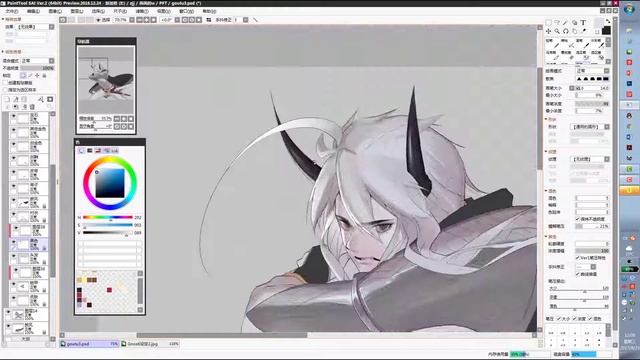The width and height of the screenshot is (640, 360).
Task: Toggle visibility of the second layer in list
Action: 13,131
